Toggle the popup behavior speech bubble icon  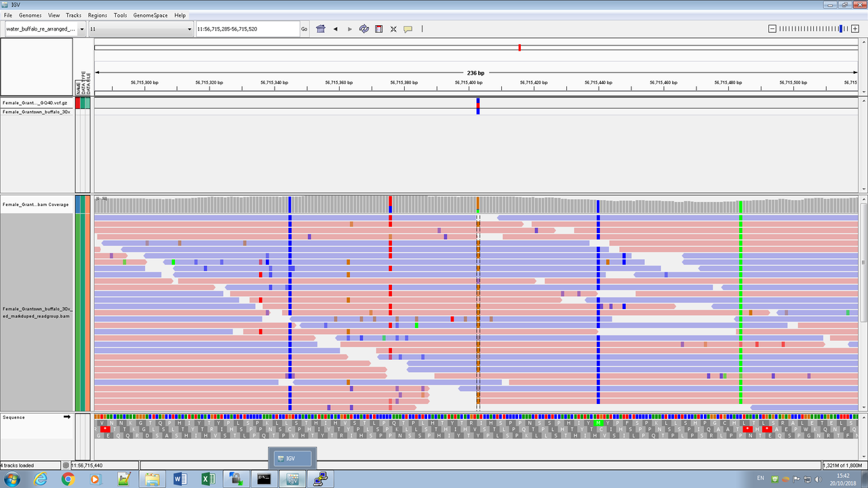tap(408, 29)
